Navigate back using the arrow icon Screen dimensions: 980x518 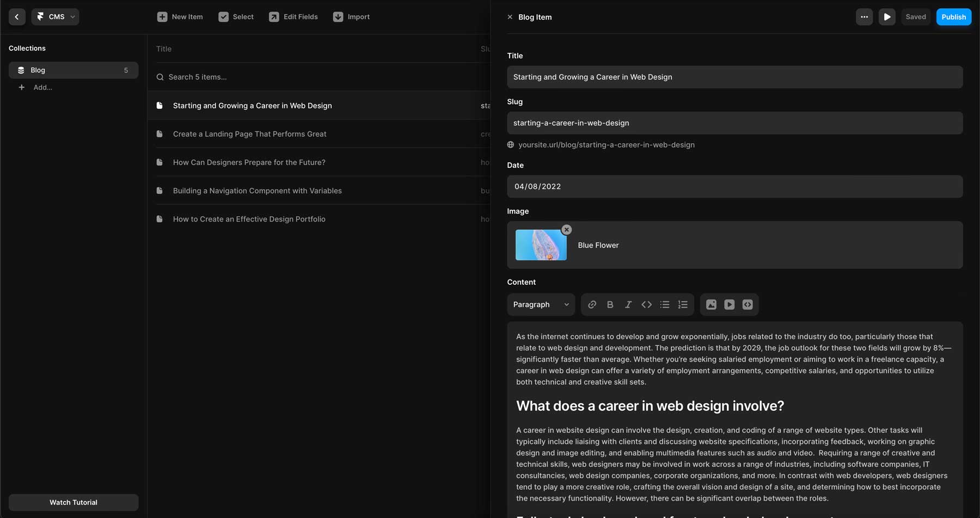coord(17,17)
